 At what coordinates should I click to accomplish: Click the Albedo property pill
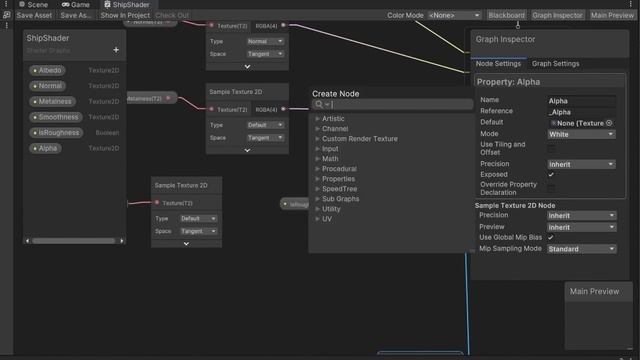click(47, 70)
